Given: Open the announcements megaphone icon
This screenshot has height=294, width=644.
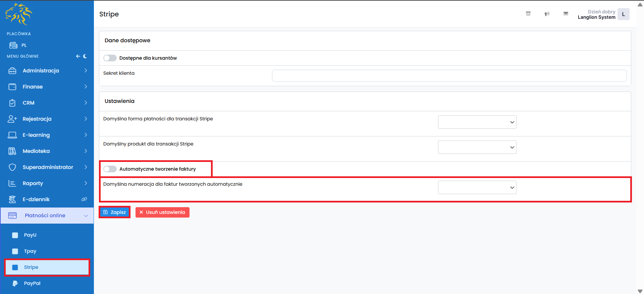Looking at the screenshot, I should pos(547,14).
